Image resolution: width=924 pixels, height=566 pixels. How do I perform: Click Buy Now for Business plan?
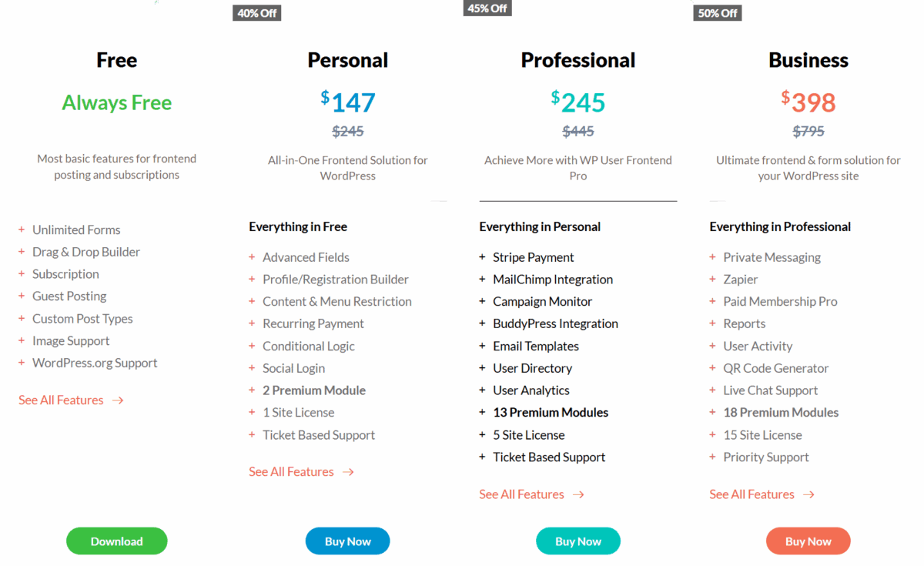(x=808, y=541)
